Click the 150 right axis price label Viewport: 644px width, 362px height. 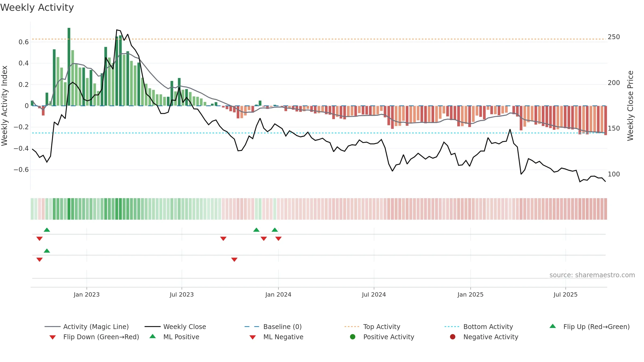tap(614, 128)
